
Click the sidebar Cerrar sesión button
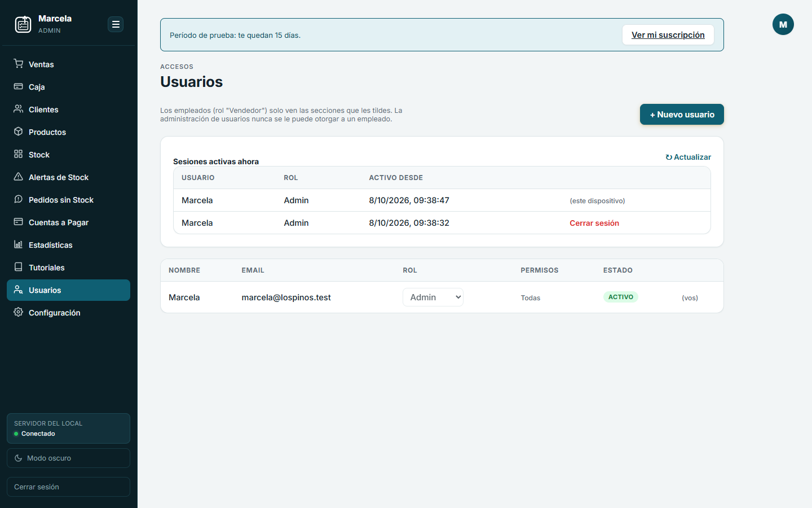(68, 487)
